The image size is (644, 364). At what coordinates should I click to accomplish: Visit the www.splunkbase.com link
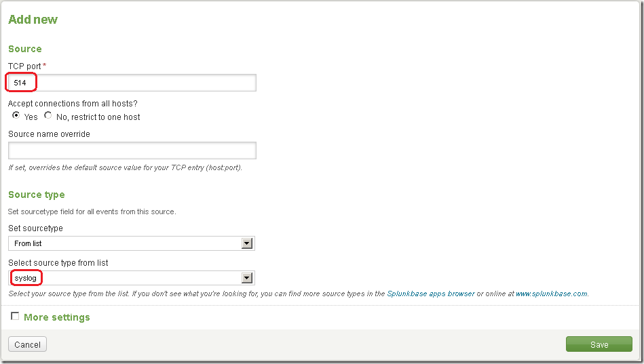coord(551,294)
